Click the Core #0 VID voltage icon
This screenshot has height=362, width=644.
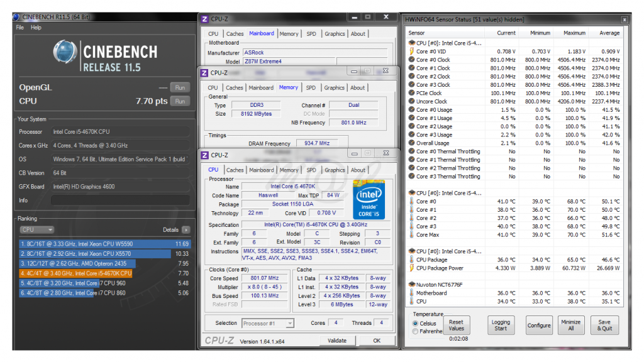[411, 52]
